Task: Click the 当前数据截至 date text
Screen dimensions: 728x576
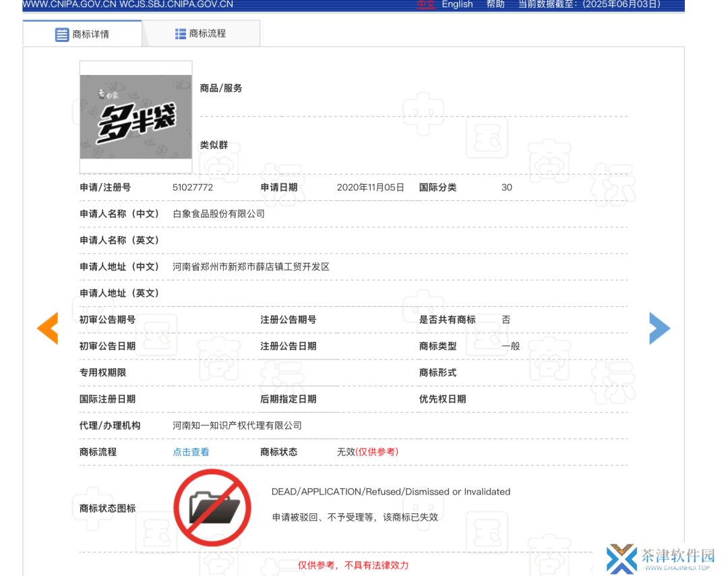Action: coord(590,5)
